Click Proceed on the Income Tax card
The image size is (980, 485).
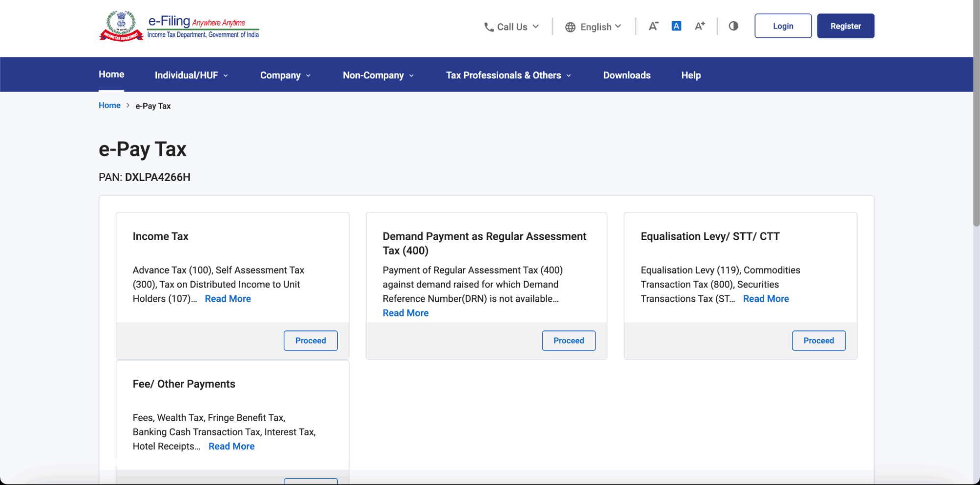310,340
